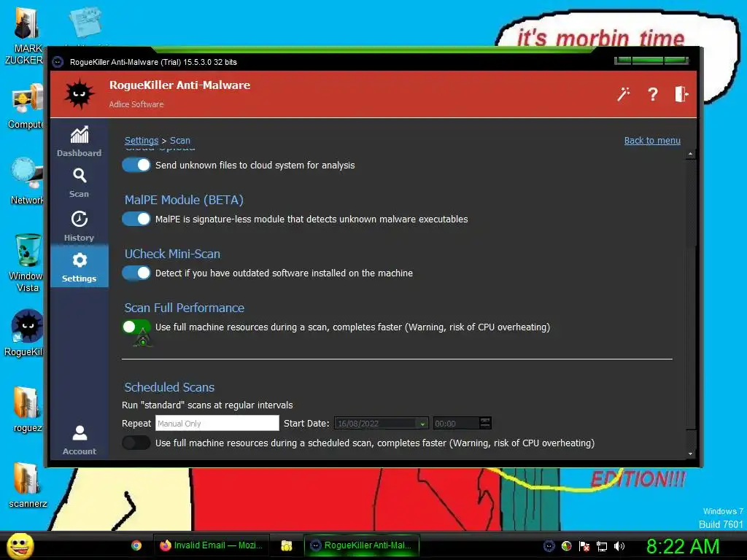The width and height of the screenshot is (747, 560).
Task: Click the start time spinner arrows
Action: (x=485, y=423)
